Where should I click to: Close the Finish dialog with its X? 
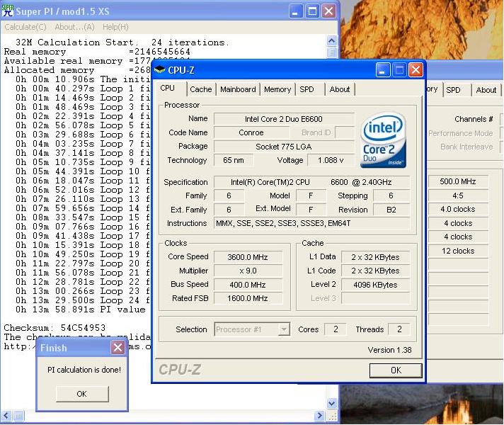118,348
